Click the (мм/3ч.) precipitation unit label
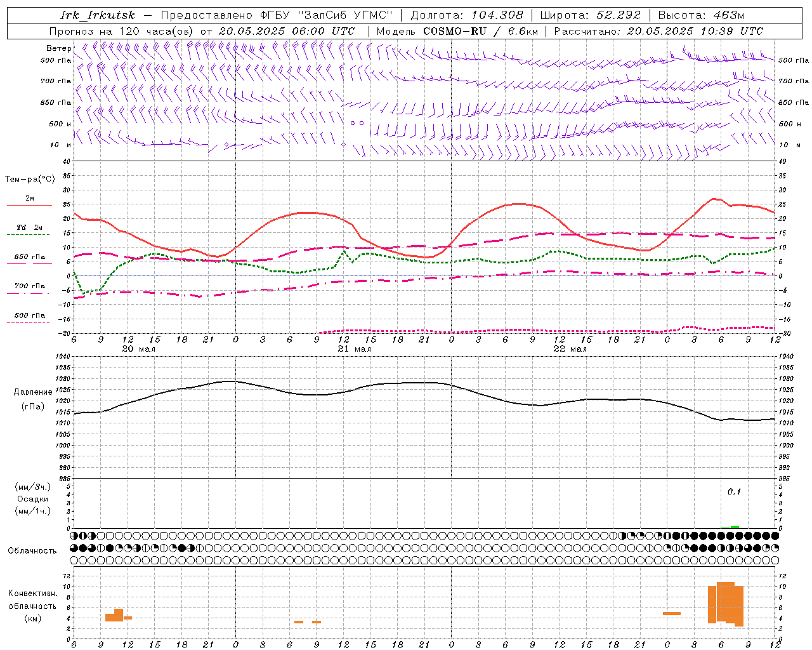812x650 pixels. click(32, 487)
